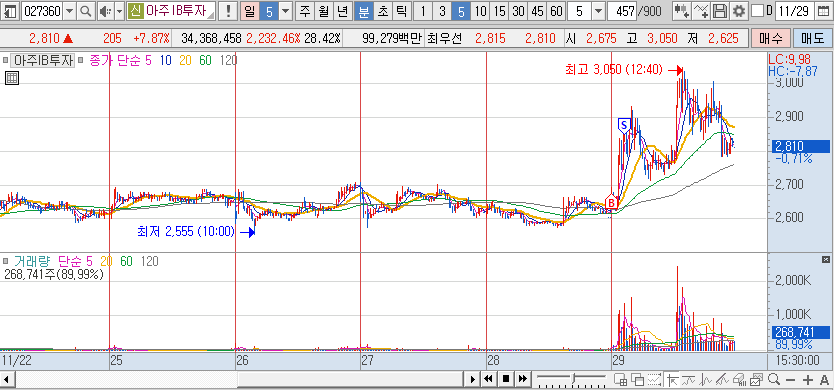
Task: Click the 매수 buy button
Action: coord(770,38)
